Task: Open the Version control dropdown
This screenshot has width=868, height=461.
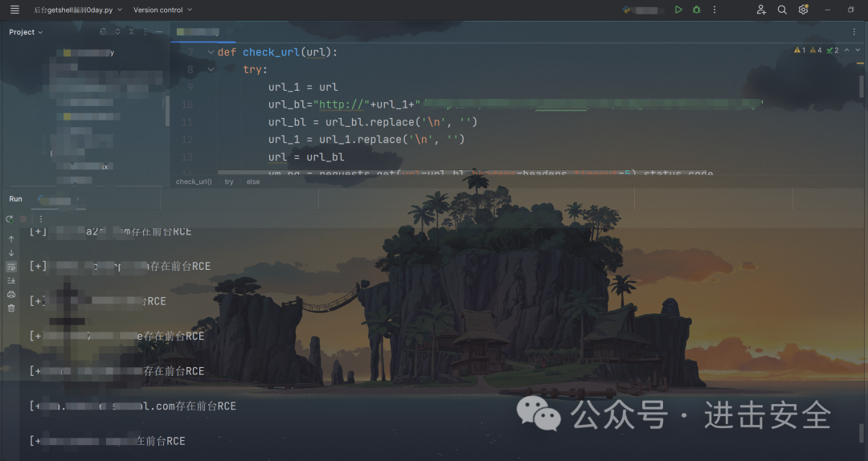Action: tap(162, 10)
